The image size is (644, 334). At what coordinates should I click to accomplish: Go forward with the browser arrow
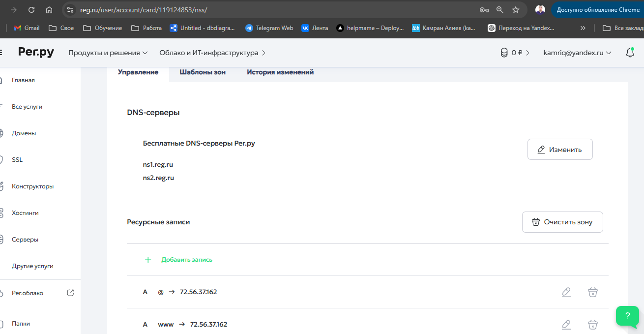14,10
